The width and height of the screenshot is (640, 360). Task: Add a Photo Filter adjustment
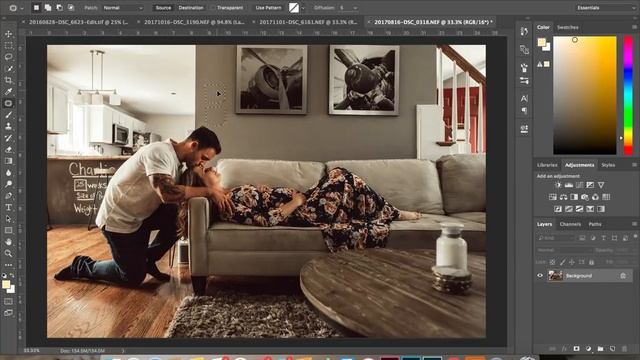click(584, 197)
